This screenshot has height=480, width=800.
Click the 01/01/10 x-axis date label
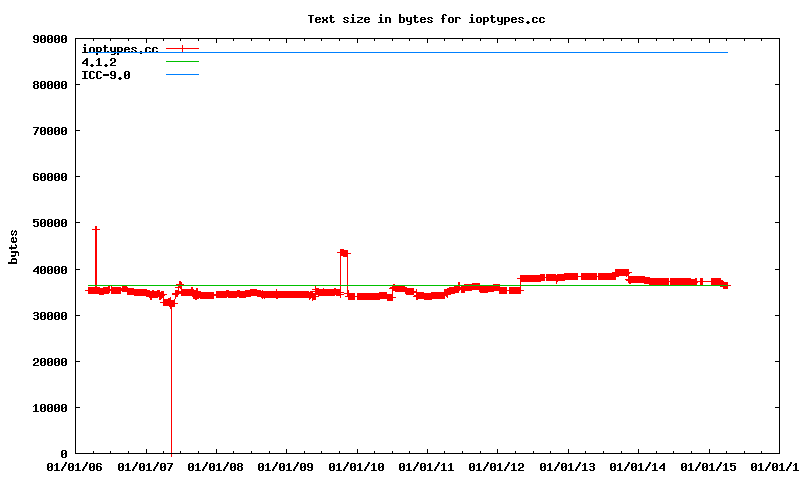(x=357, y=467)
